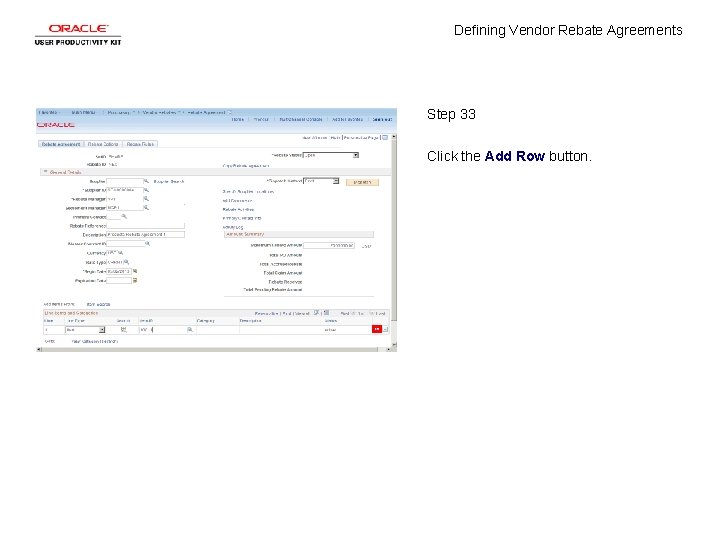
Task: Click the Add Comments link
Action: pyautogui.click(x=237, y=201)
